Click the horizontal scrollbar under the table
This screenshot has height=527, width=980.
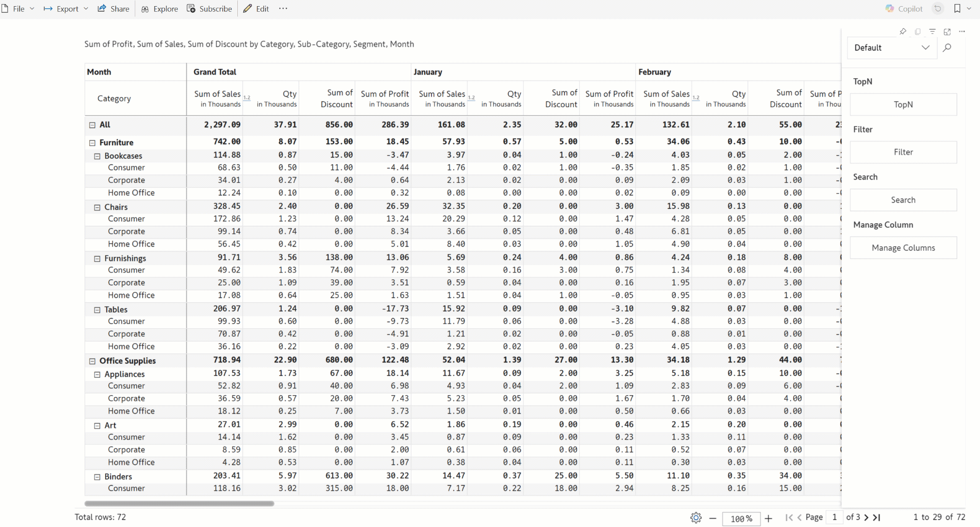[179, 504]
